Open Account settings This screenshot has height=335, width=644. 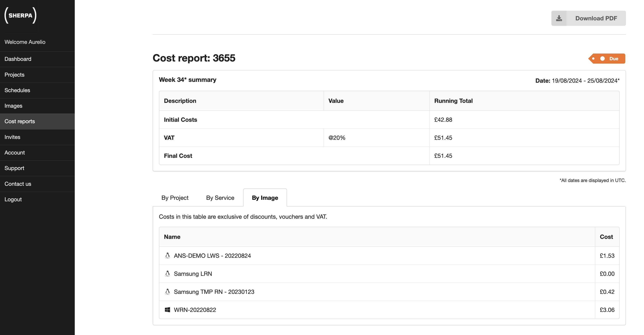tap(14, 153)
